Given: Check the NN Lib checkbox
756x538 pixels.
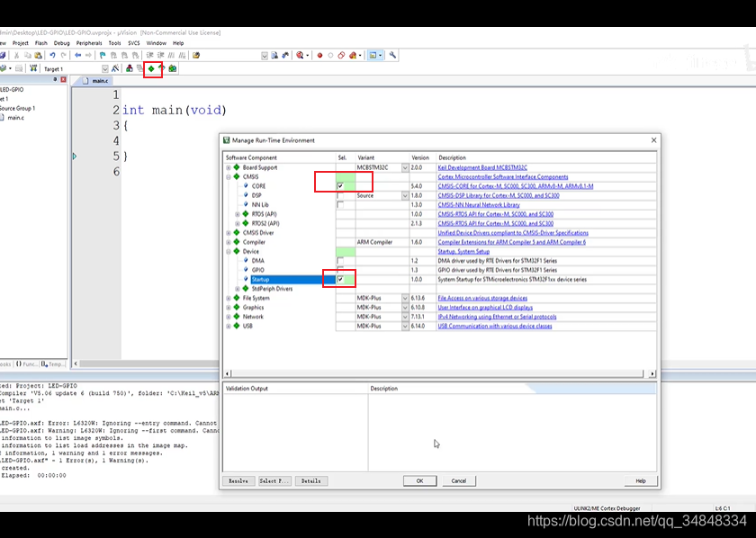Looking at the screenshot, I should (340, 205).
